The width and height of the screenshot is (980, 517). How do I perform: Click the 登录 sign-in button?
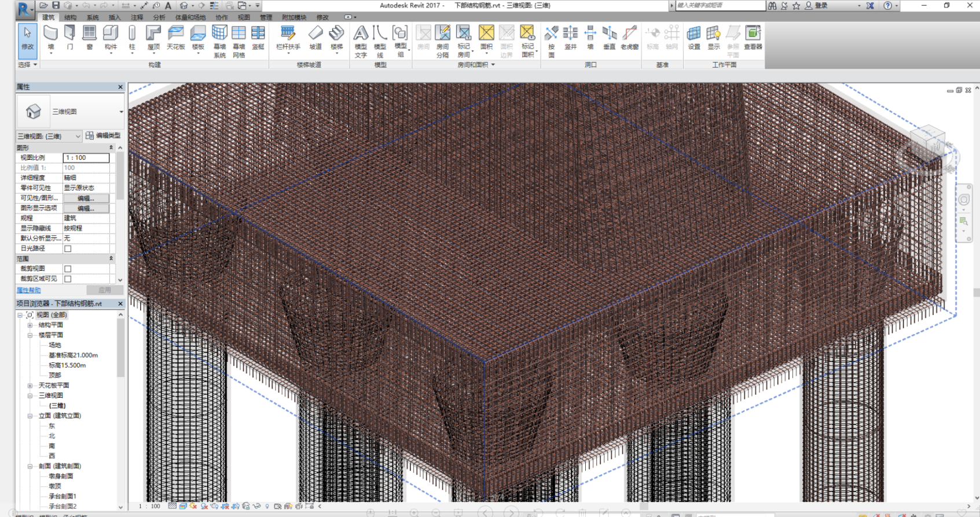tap(817, 6)
